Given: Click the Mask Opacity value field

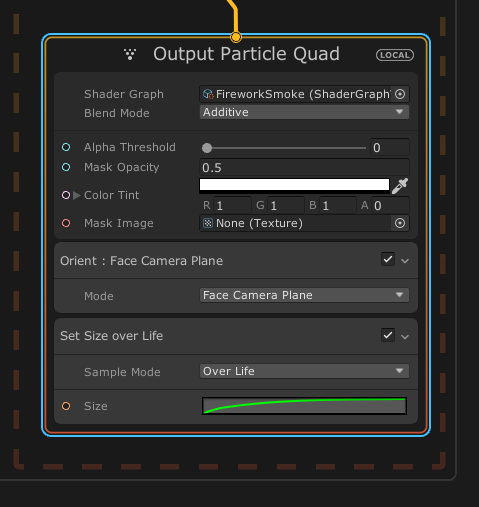Looking at the screenshot, I should pos(304,168).
